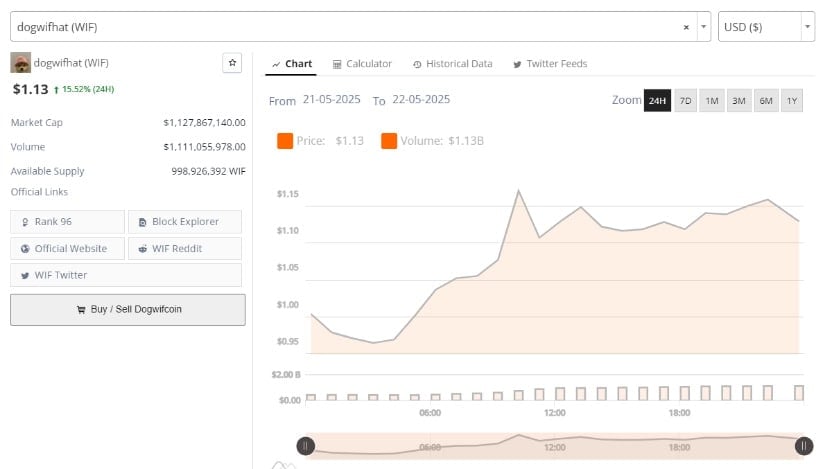Open the USD currency dropdown
This screenshot has height=469, width=825.
pyautogui.click(x=766, y=27)
